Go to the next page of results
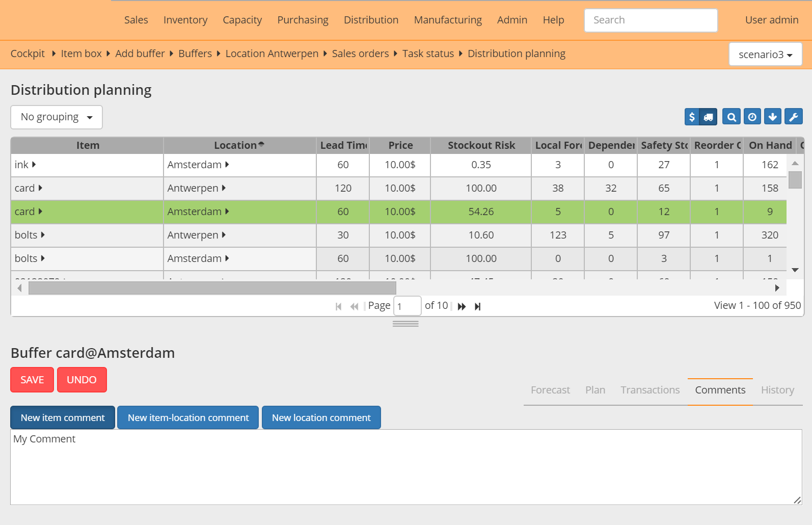The width and height of the screenshot is (812, 525). [x=462, y=306]
